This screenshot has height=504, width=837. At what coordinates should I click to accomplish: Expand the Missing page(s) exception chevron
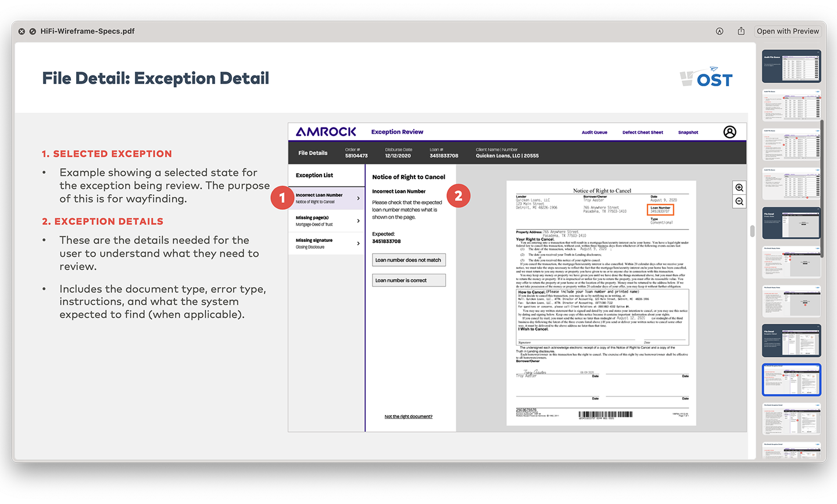point(358,221)
